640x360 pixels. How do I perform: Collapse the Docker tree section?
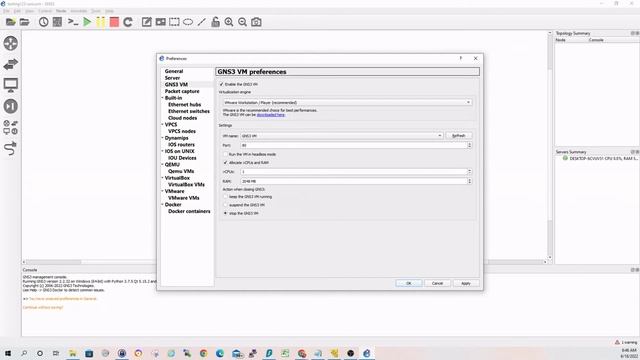(162, 204)
